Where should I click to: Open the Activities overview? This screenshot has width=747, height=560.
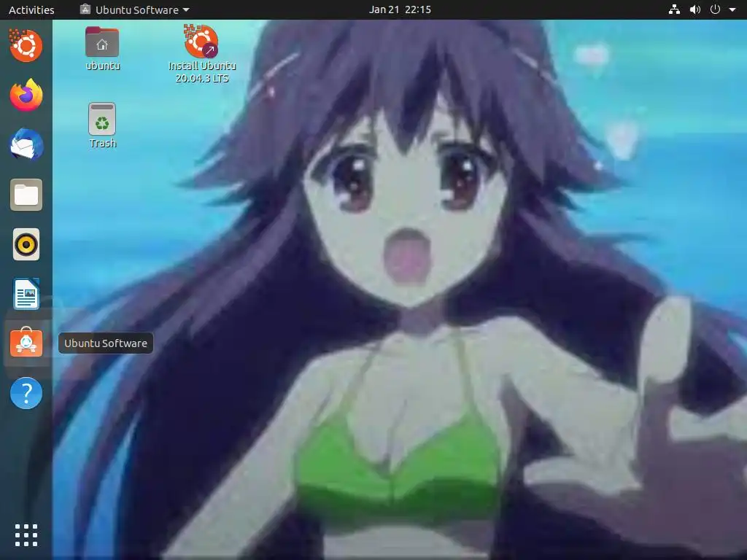tap(31, 9)
